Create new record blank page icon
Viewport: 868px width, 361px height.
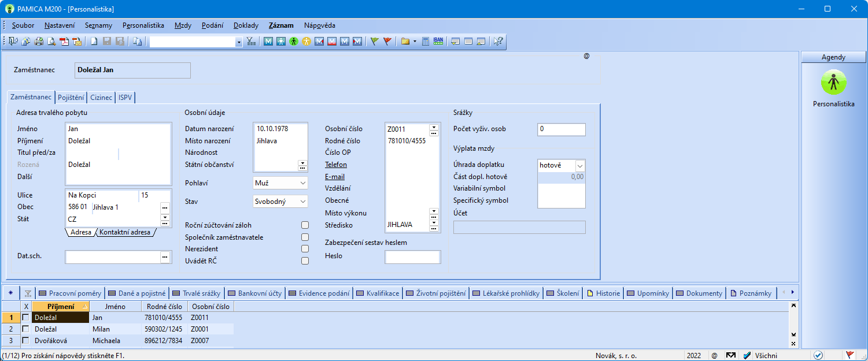tap(94, 42)
